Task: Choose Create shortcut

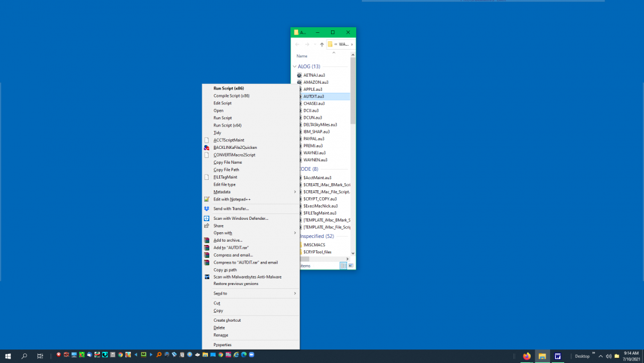Action: (251, 320)
